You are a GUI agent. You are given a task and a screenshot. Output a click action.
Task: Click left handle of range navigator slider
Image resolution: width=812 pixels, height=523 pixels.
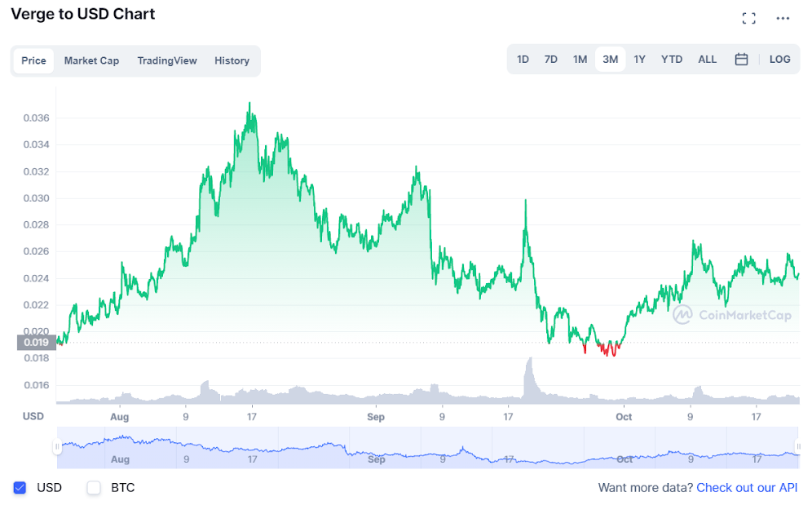pos(57,447)
